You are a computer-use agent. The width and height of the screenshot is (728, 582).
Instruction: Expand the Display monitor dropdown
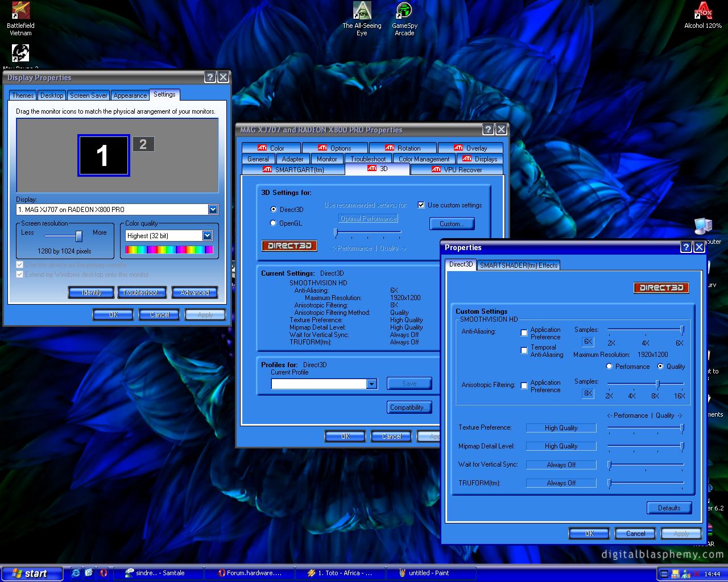[213, 209]
